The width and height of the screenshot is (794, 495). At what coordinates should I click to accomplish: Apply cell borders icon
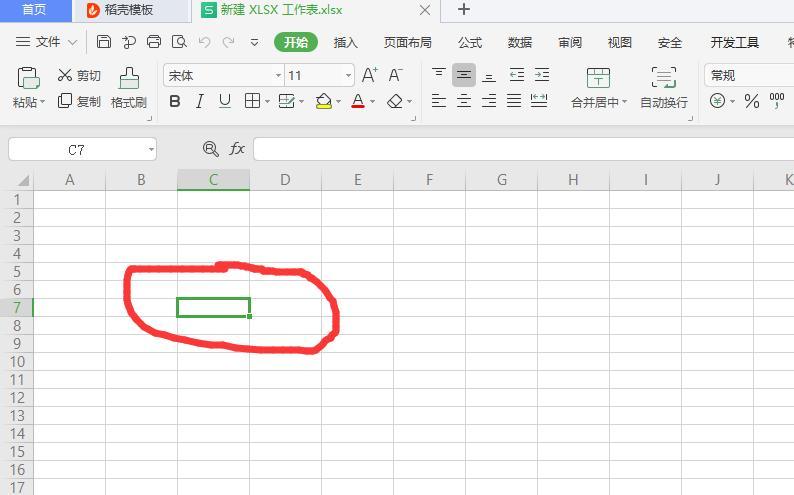[x=252, y=101]
